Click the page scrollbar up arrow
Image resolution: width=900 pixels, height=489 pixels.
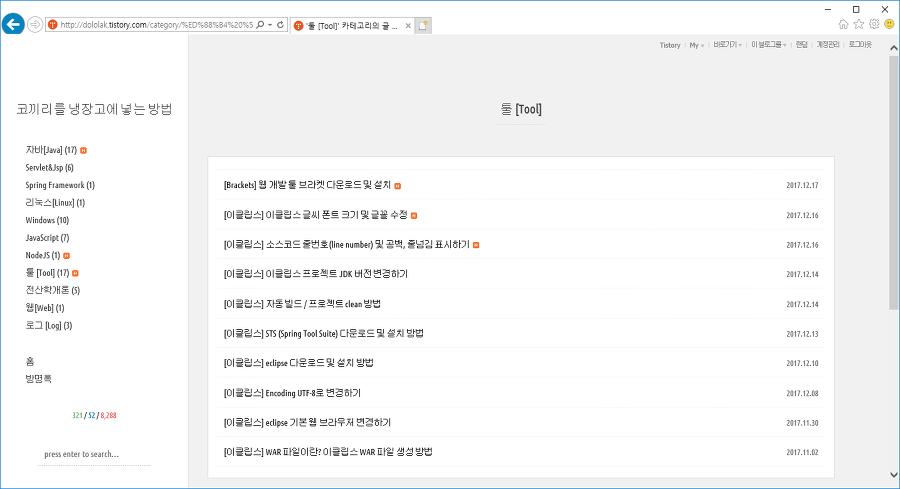[894, 48]
